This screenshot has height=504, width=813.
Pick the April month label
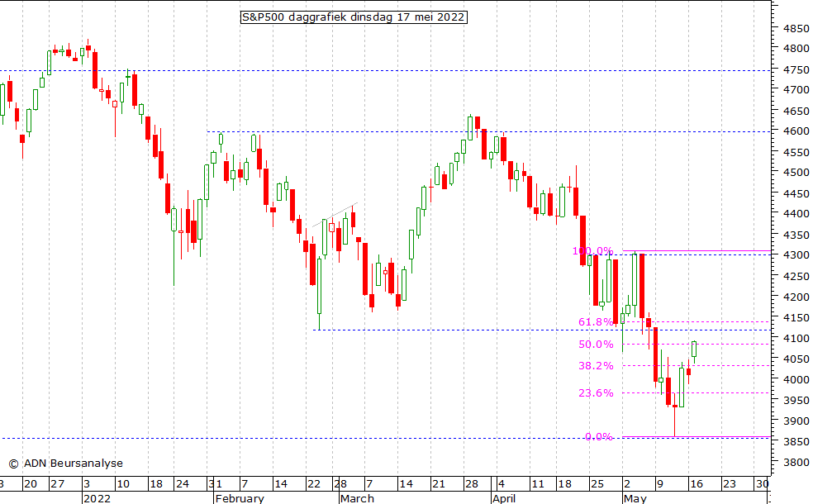[x=504, y=498]
